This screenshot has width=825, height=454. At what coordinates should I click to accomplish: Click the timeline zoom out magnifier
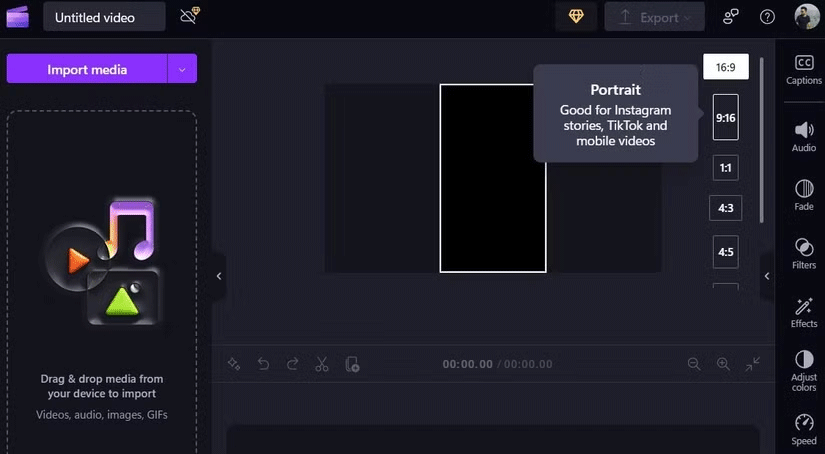pyautogui.click(x=694, y=364)
